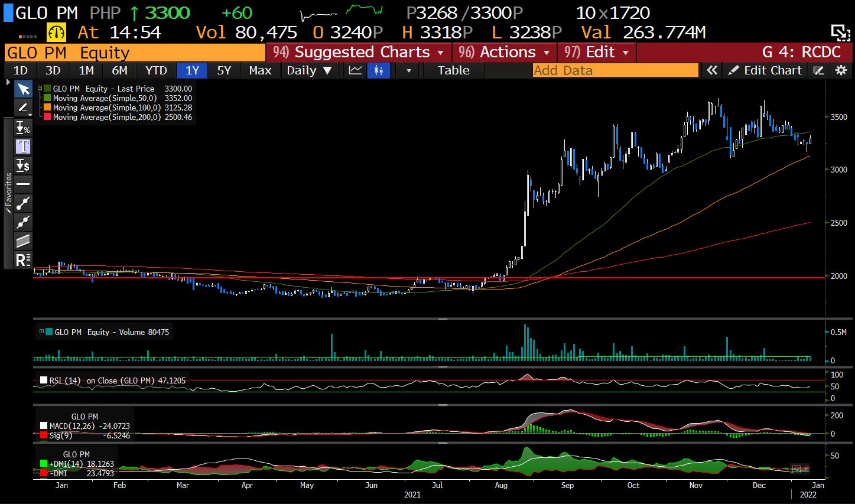Set range to 5Y

(x=224, y=70)
